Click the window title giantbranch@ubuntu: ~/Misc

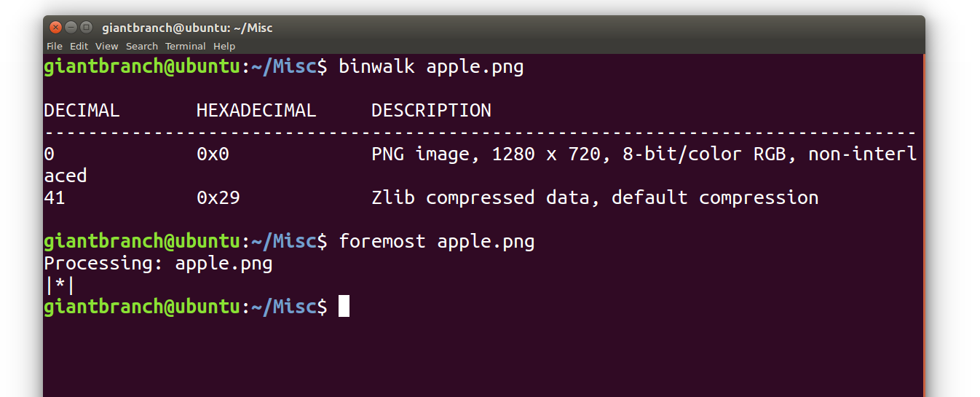[x=187, y=28]
